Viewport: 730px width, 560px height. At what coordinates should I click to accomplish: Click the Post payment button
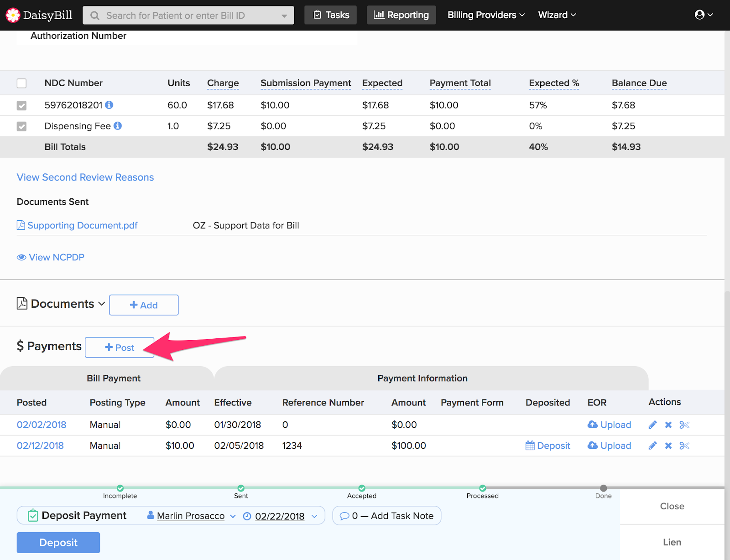click(120, 347)
